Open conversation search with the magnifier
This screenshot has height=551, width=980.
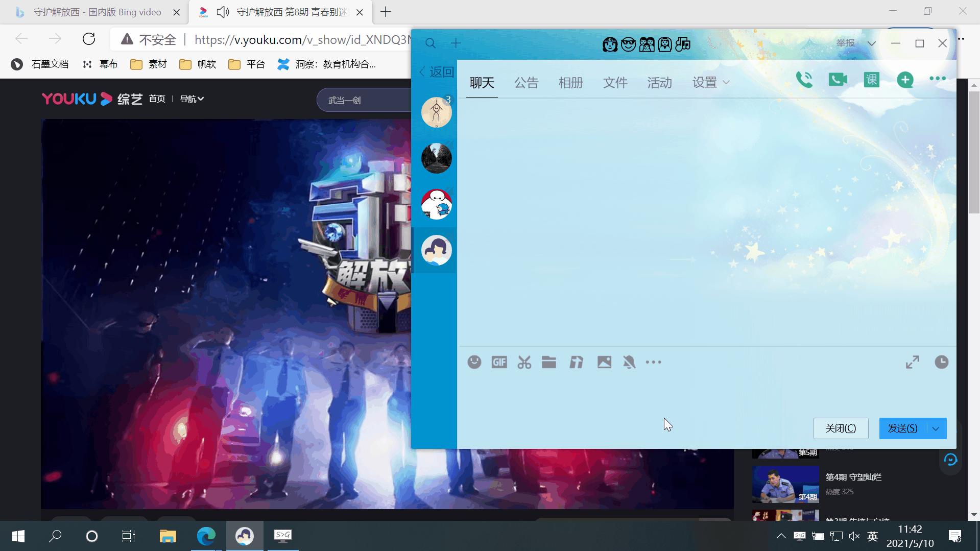click(431, 43)
